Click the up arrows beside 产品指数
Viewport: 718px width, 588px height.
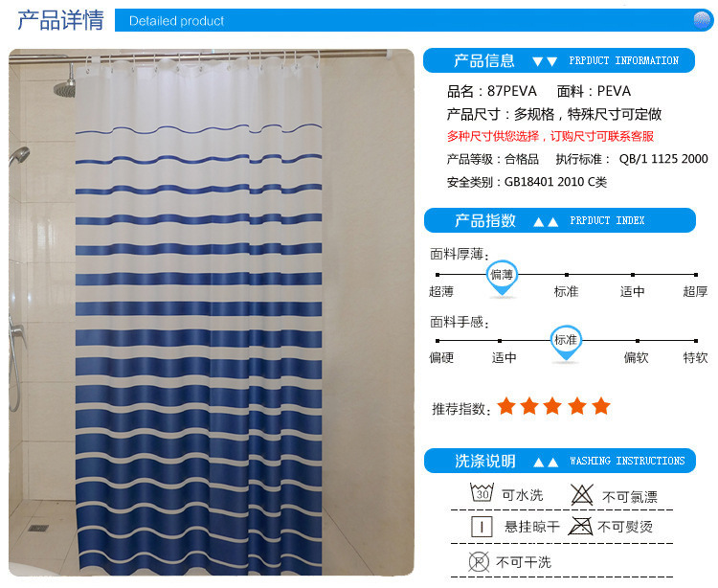[546, 222]
